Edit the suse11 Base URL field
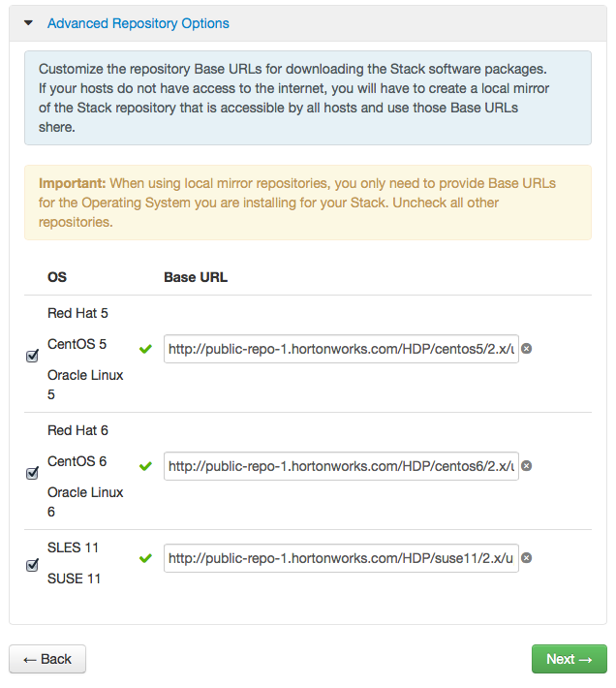The height and width of the screenshot is (688, 616). click(341, 558)
